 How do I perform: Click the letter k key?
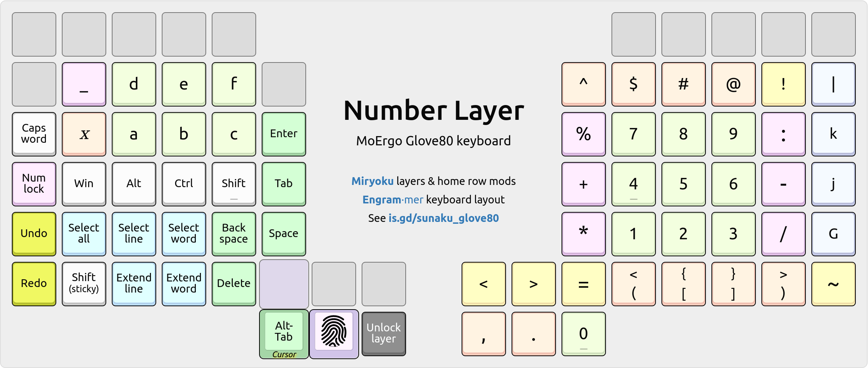click(x=834, y=134)
